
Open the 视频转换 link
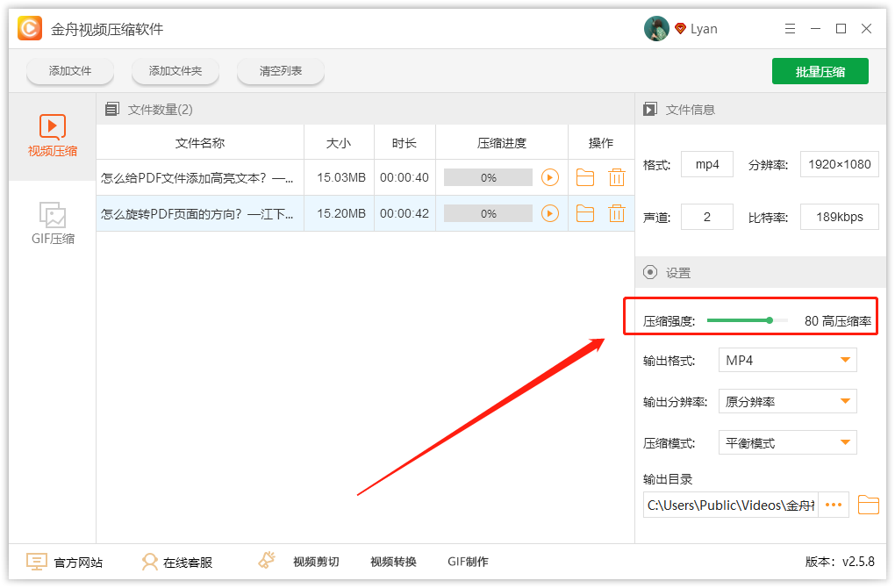393,562
